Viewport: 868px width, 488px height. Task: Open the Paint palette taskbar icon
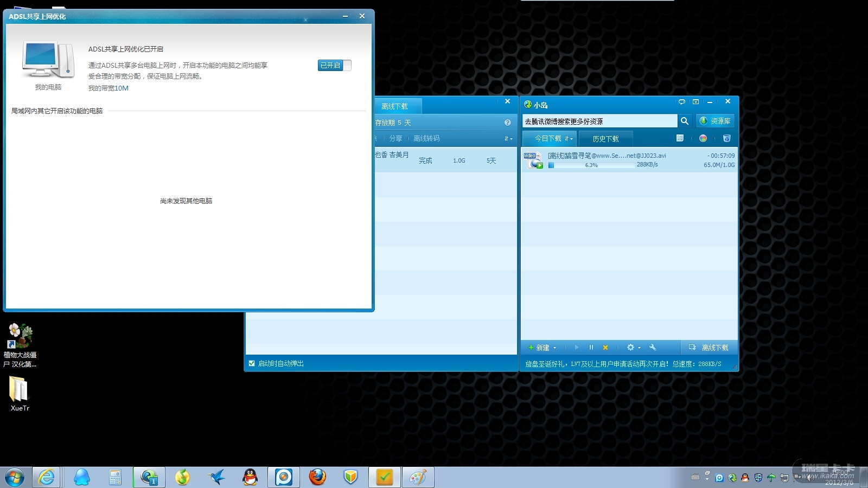click(x=418, y=477)
